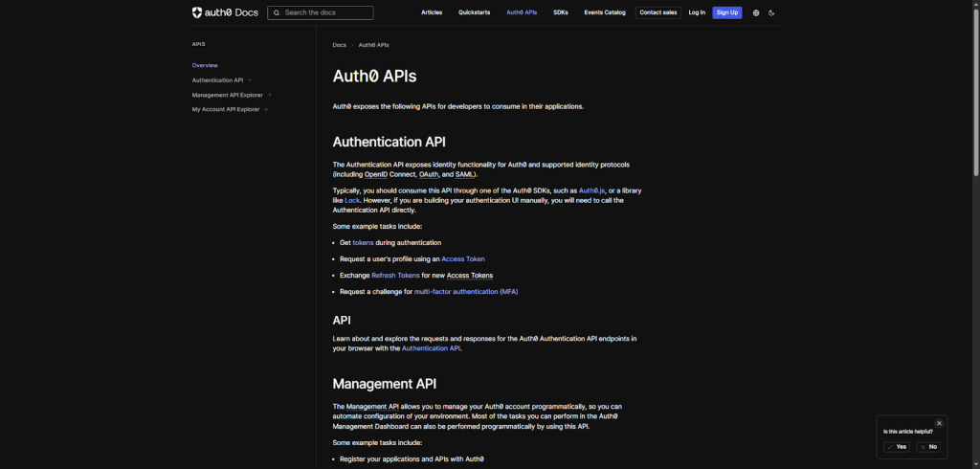The width and height of the screenshot is (980, 469).
Task: Open the language globe selector
Action: tap(756, 12)
